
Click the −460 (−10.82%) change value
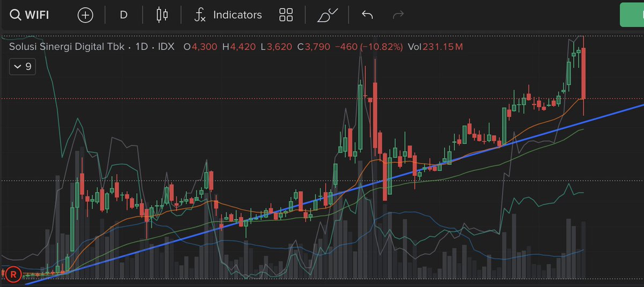(368, 47)
